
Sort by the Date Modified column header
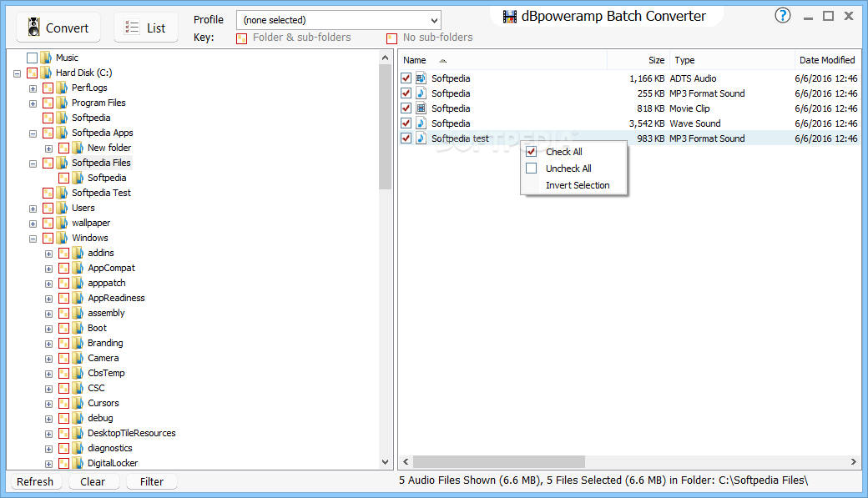click(828, 60)
